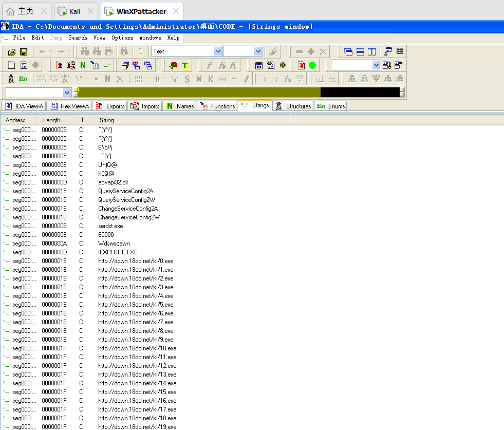Viewport: 504px width, 430px height.
Task: Select the IEXPLORE.EXE string row
Action: [118, 252]
